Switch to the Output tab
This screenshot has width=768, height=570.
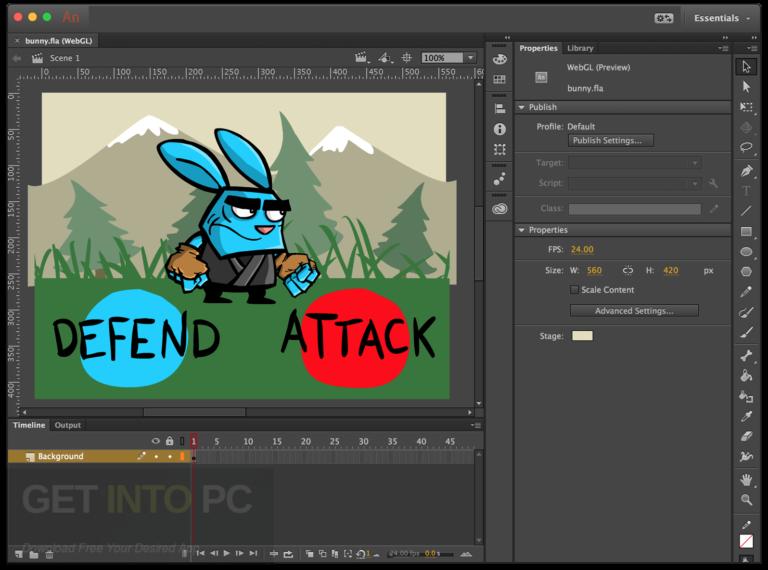tap(68, 425)
